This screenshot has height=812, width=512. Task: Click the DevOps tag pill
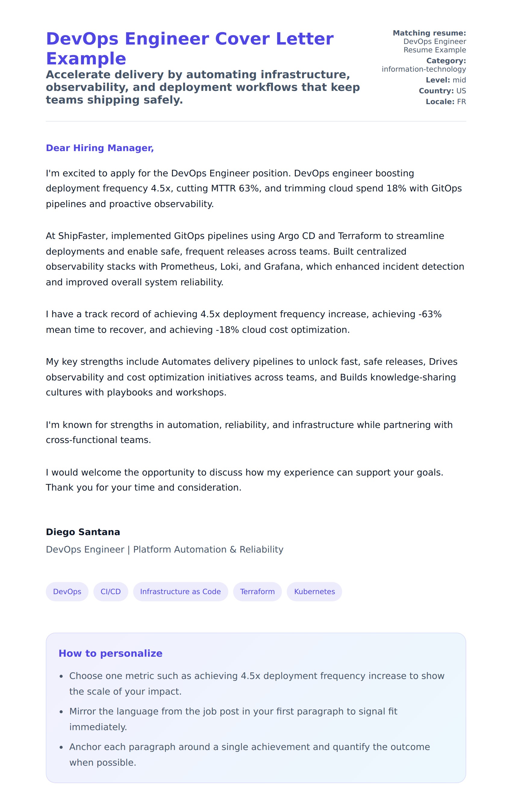[x=67, y=591]
